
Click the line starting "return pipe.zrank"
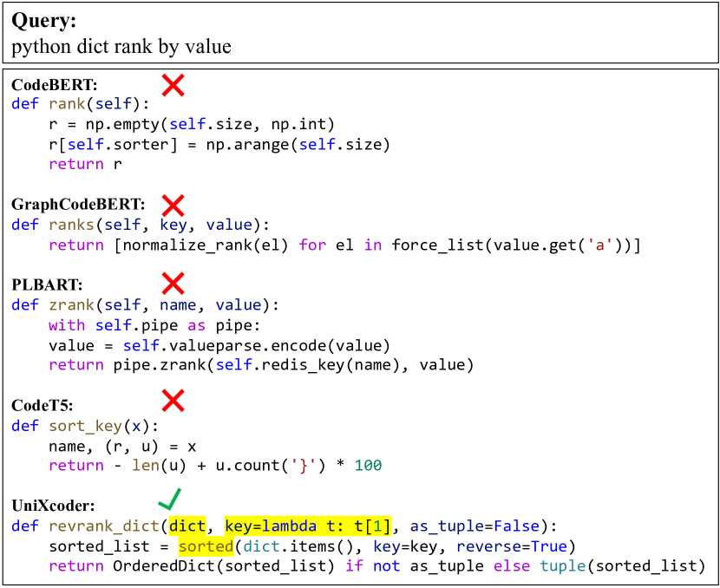pos(261,365)
